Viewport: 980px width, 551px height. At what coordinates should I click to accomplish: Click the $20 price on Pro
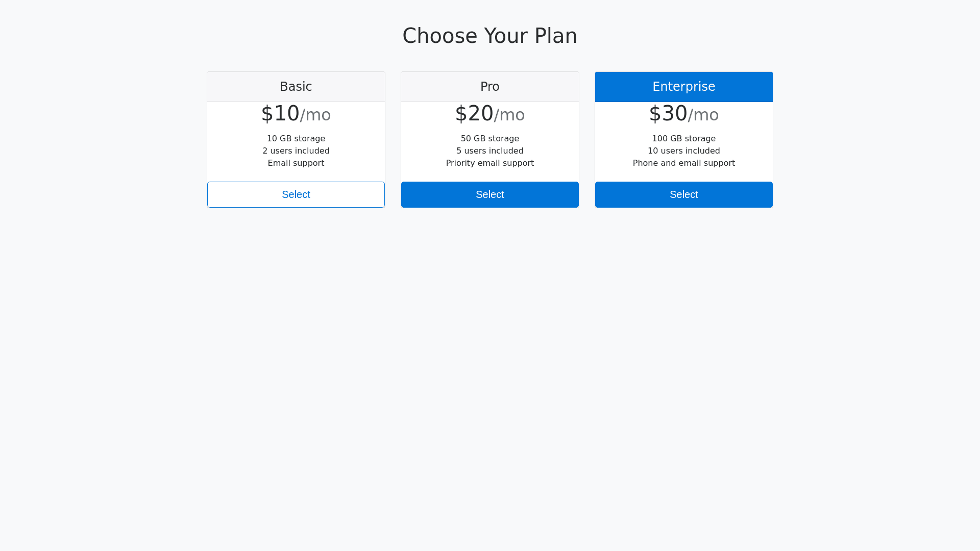(x=475, y=113)
